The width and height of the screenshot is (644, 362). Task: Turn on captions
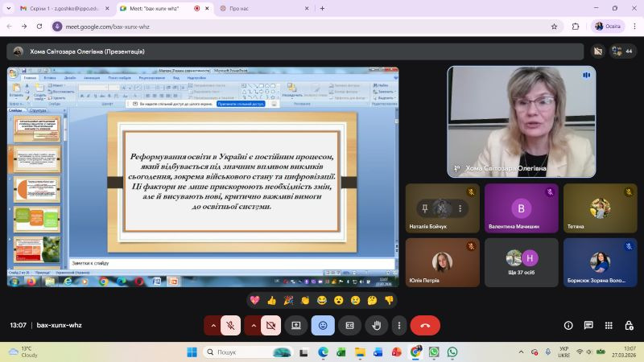[x=349, y=326]
